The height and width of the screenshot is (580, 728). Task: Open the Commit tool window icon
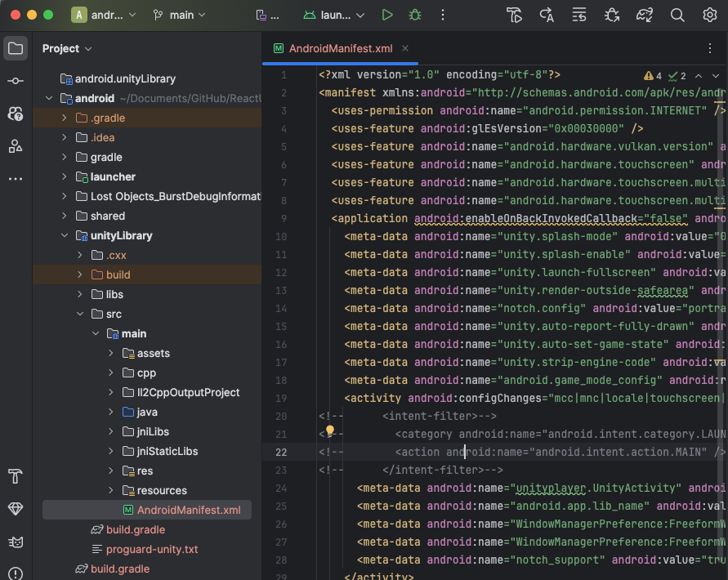coord(16,81)
